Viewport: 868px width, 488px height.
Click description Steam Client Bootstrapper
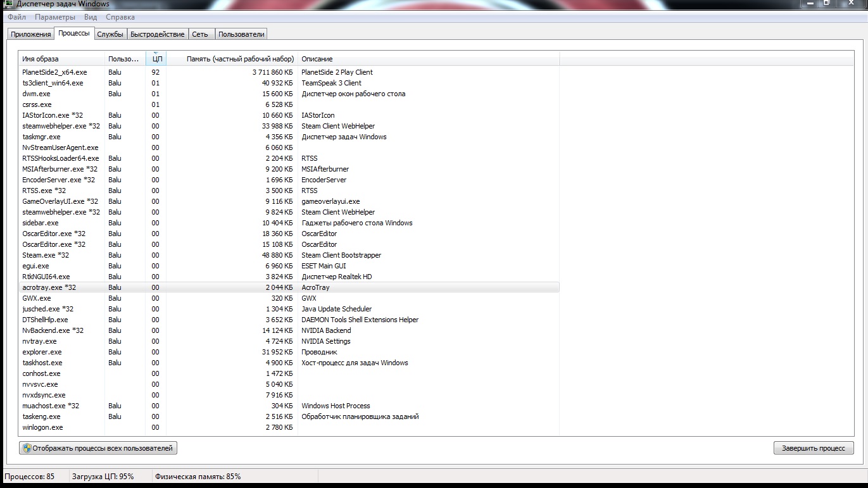(341, 255)
